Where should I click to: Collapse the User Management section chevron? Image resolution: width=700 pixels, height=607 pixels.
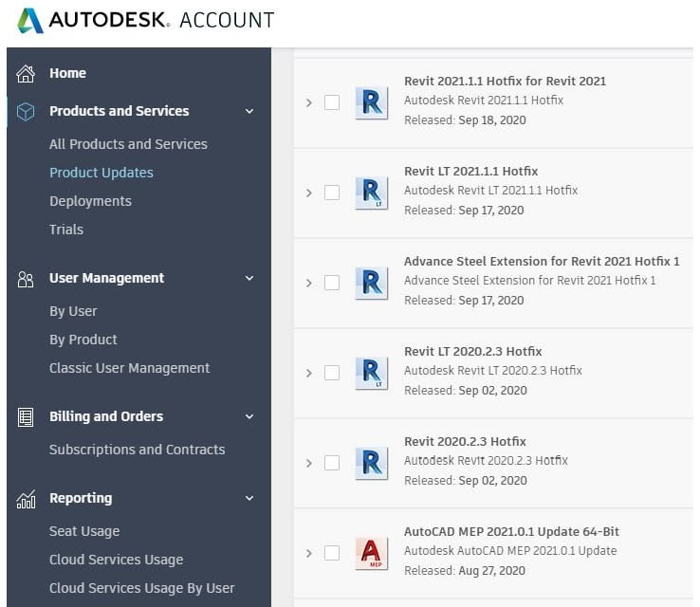pos(249,279)
